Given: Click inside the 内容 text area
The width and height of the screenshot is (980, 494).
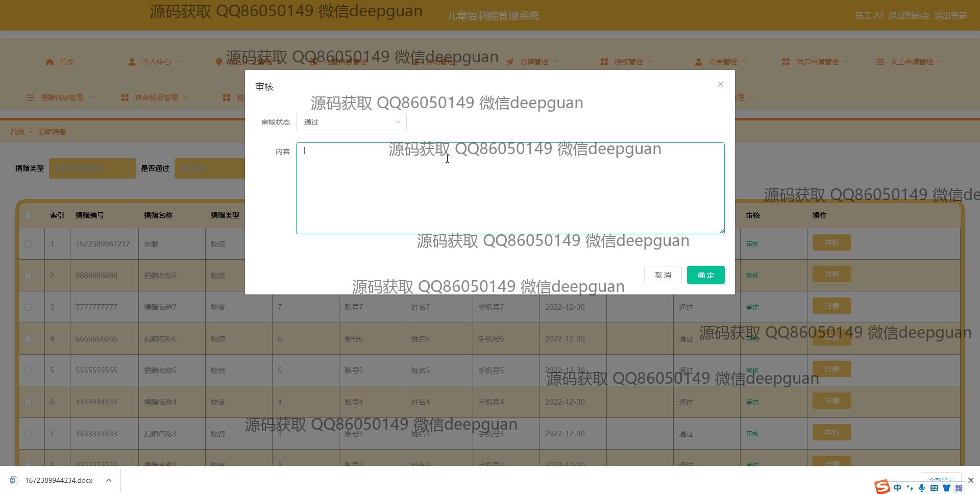Looking at the screenshot, I should click(509, 188).
